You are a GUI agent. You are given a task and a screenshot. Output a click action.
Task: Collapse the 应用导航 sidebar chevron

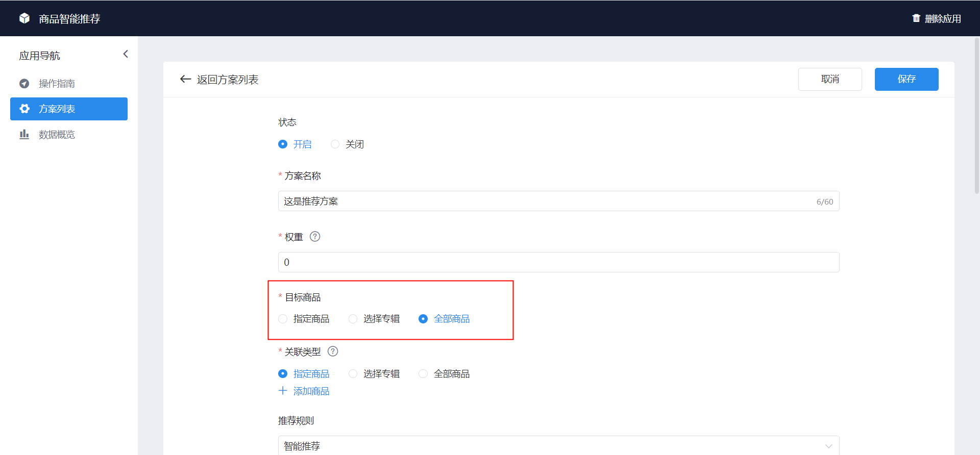click(126, 54)
